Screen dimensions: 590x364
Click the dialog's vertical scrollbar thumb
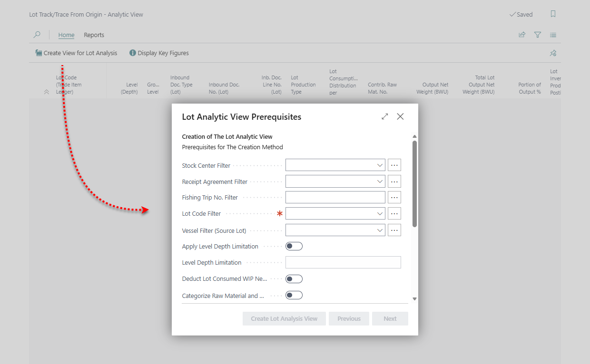click(x=414, y=183)
